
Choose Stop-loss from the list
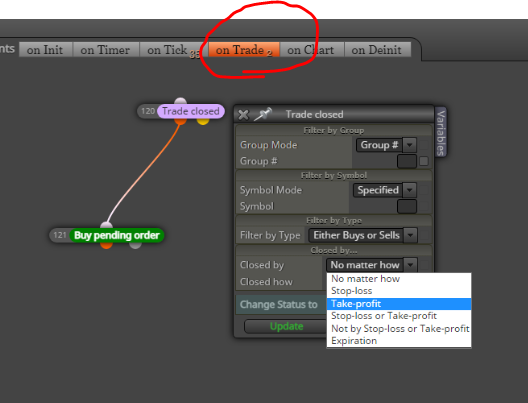click(x=399, y=291)
